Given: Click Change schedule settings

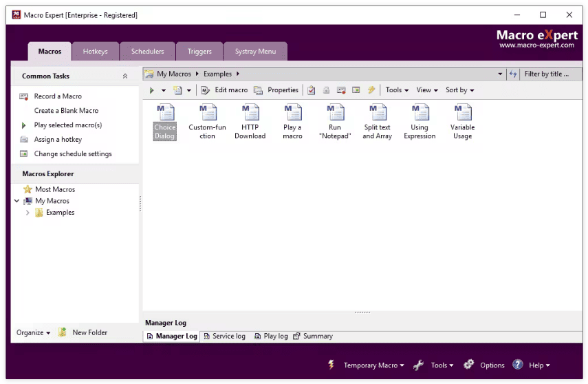Looking at the screenshot, I should [x=73, y=154].
